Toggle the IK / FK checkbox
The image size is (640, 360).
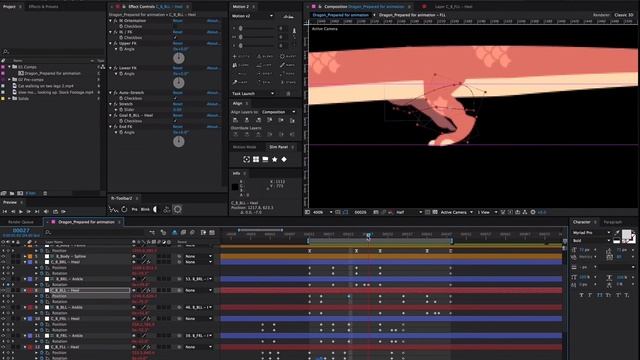(x=176, y=38)
